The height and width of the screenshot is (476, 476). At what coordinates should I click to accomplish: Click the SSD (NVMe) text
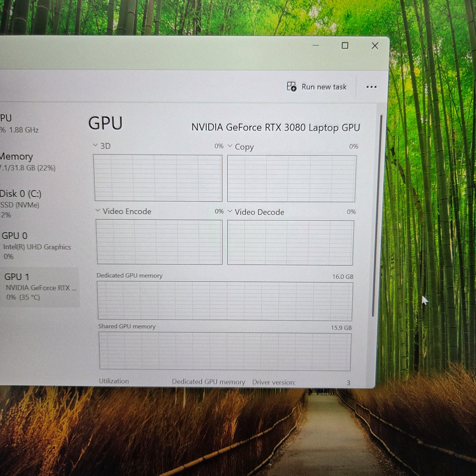pyautogui.click(x=20, y=205)
